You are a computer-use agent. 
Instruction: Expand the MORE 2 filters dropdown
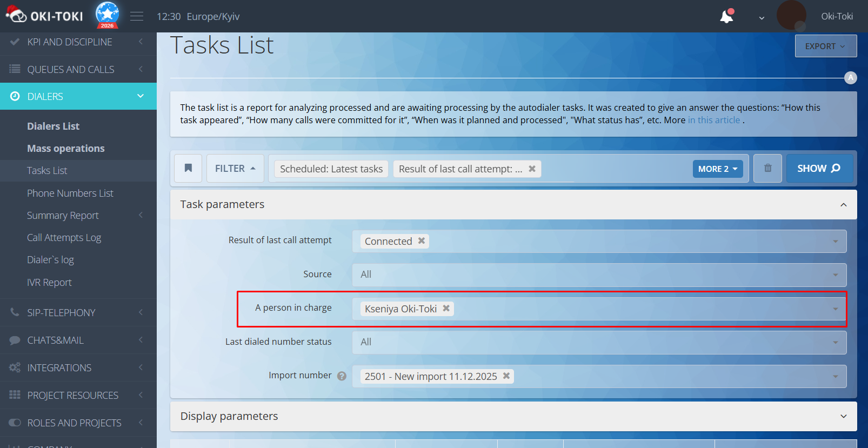click(x=717, y=169)
